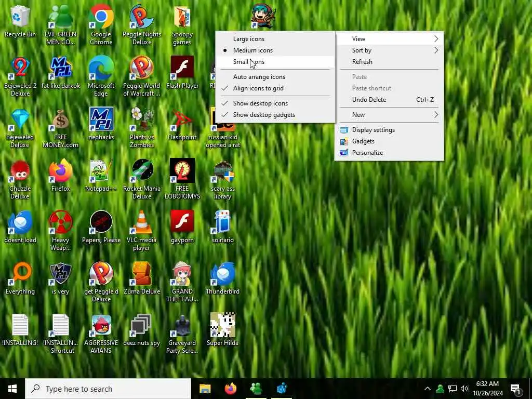Open Personalize from the context menu
The width and height of the screenshot is (532, 399).
389,153
